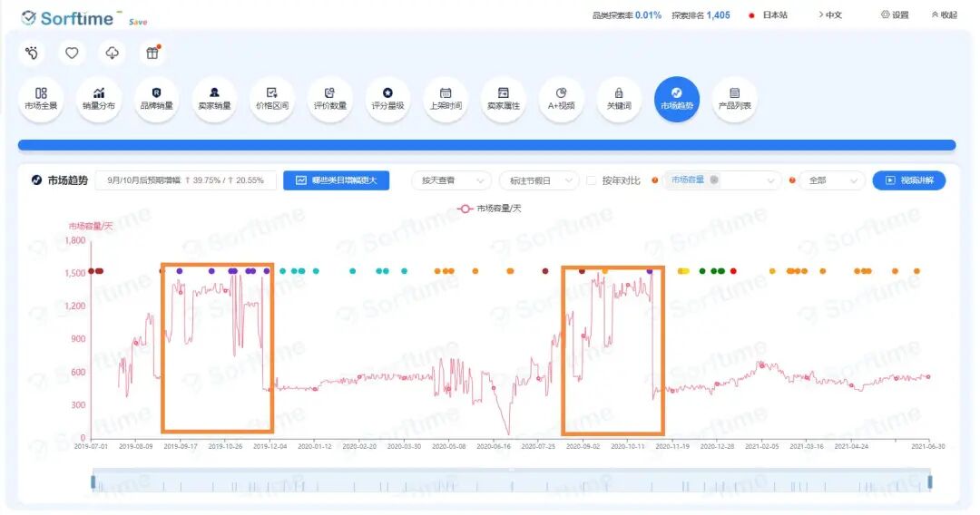Open 关键词 keywords lock icon
Screen dimensions: 980x515
coord(619,99)
